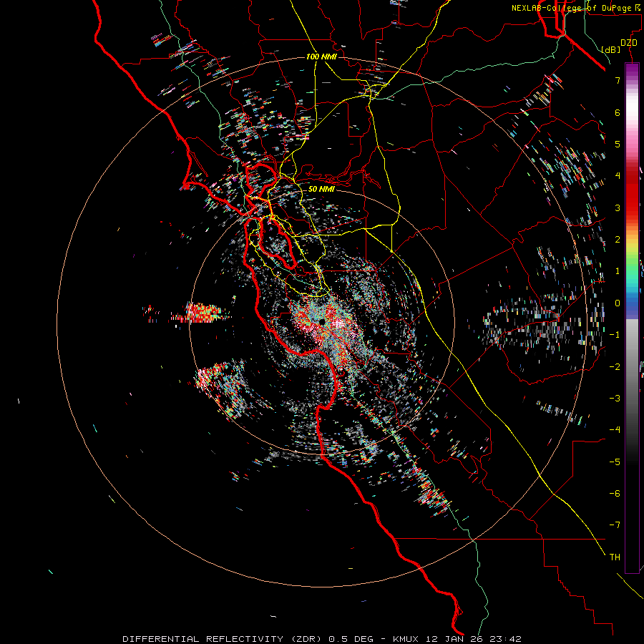This screenshot has width=644, height=644.
Task: Click the "100 NMI" range ring label
Action: click(321, 57)
